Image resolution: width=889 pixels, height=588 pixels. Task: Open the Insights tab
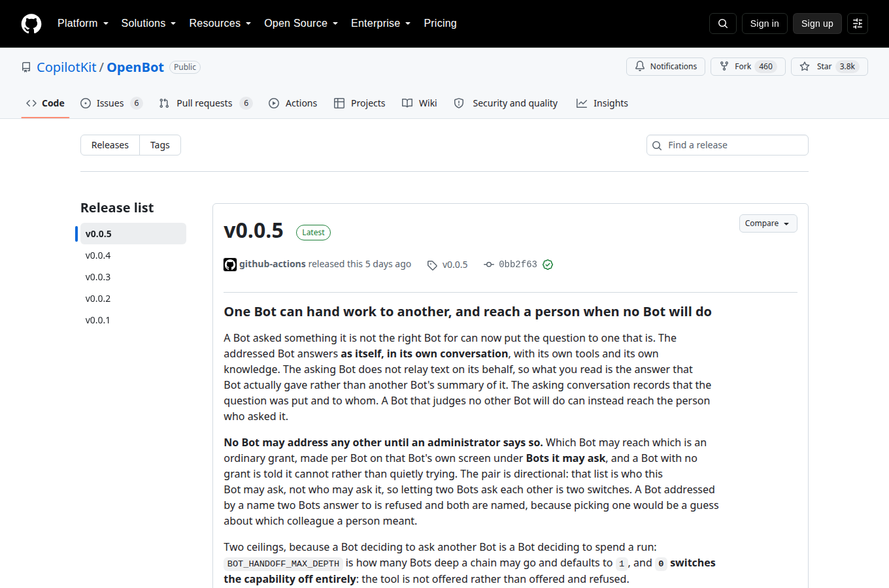click(x=602, y=103)
